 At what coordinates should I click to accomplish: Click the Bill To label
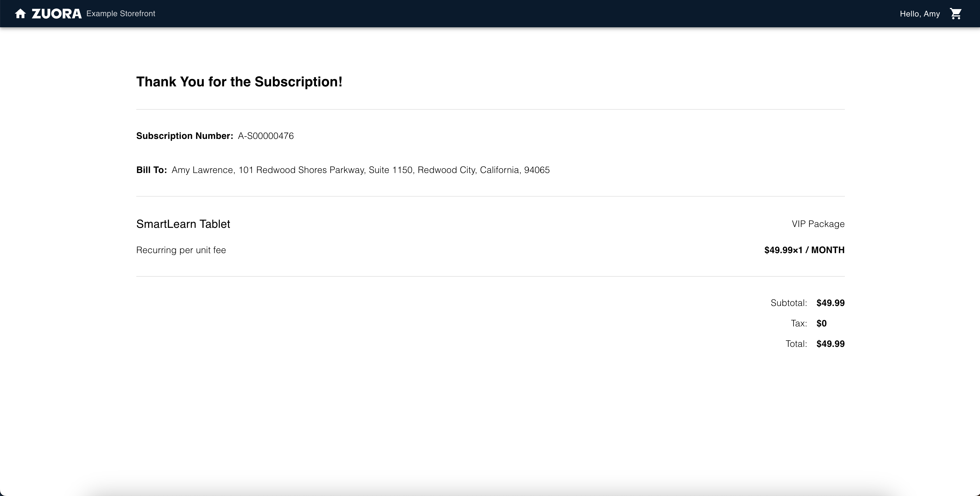pyautogui.click(x=151, y=170)
